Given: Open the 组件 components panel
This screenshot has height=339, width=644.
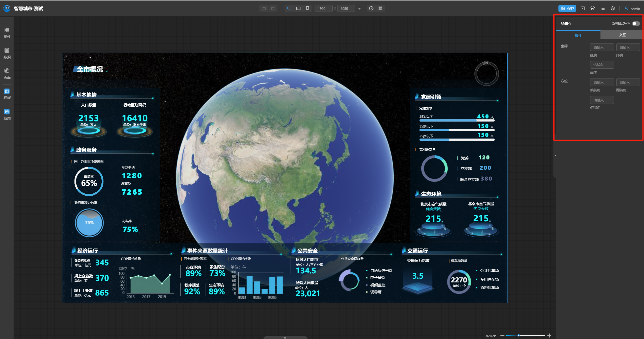Looking at the screenshot, I should (x=7, y=33).
